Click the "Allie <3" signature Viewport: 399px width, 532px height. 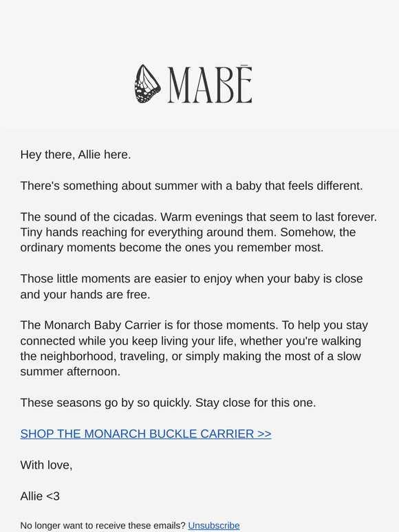pos(40,496)
